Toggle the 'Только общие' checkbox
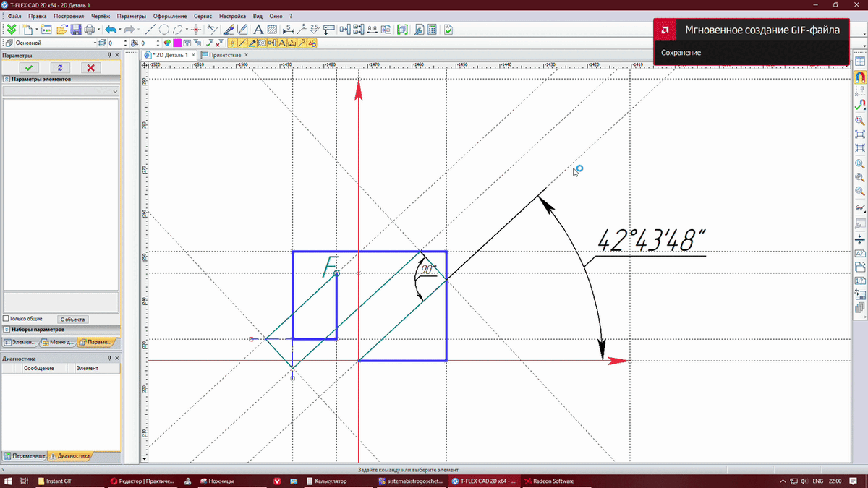The image size is (868, 488). (7, 318)
